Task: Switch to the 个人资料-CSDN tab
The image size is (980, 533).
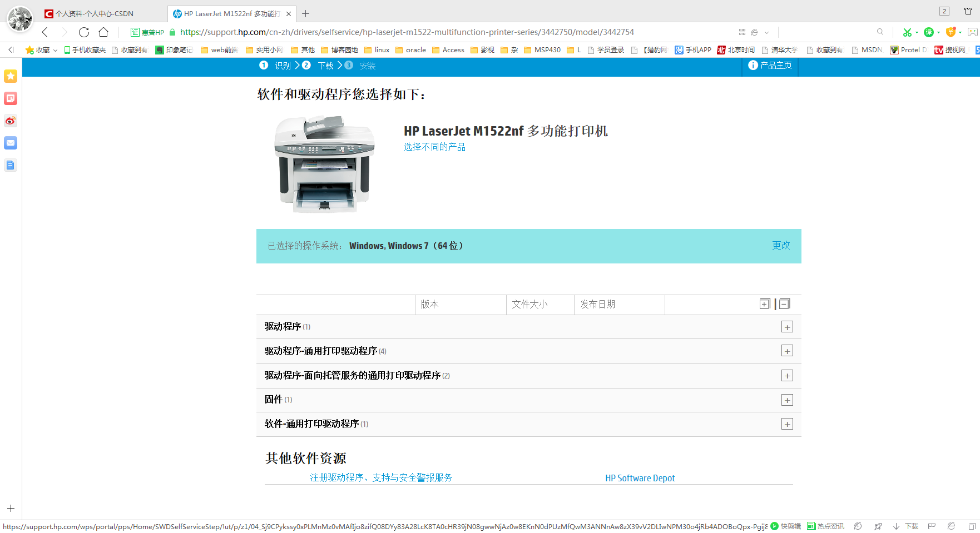Action: (92, 13)
